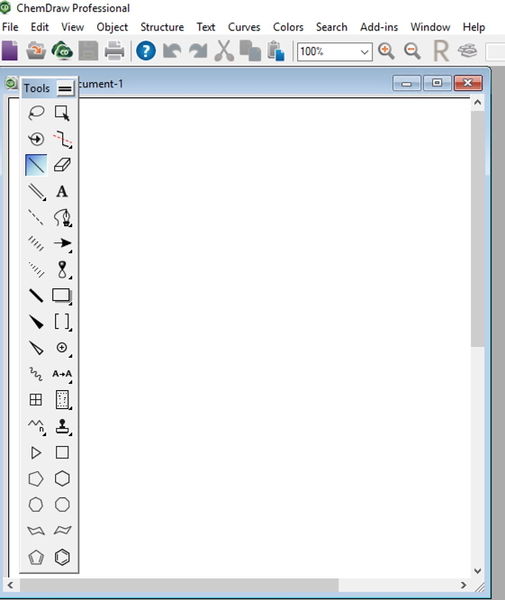Select the Hollow Wedged Bond tool
Screen dimensions: 505x600
[x=36, y=348]
